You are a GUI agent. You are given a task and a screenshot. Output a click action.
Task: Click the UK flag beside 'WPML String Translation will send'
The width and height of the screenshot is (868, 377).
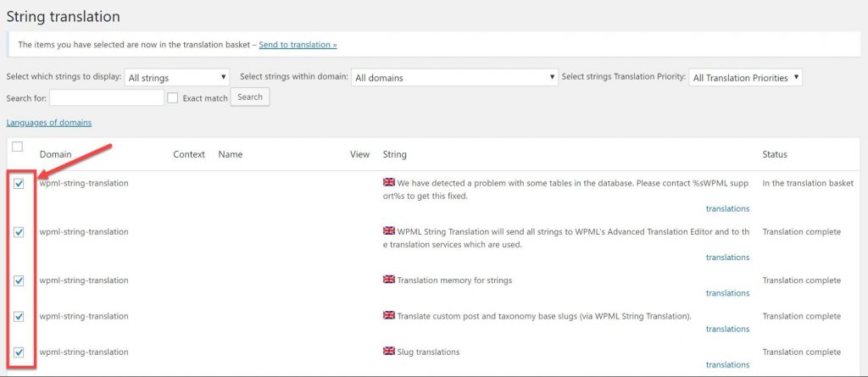coord(388,230)
